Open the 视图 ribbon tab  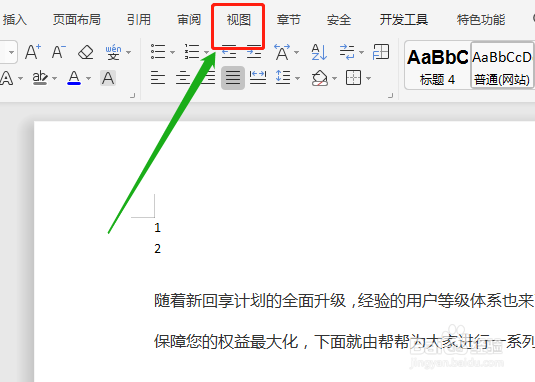[x=238, y=20]
